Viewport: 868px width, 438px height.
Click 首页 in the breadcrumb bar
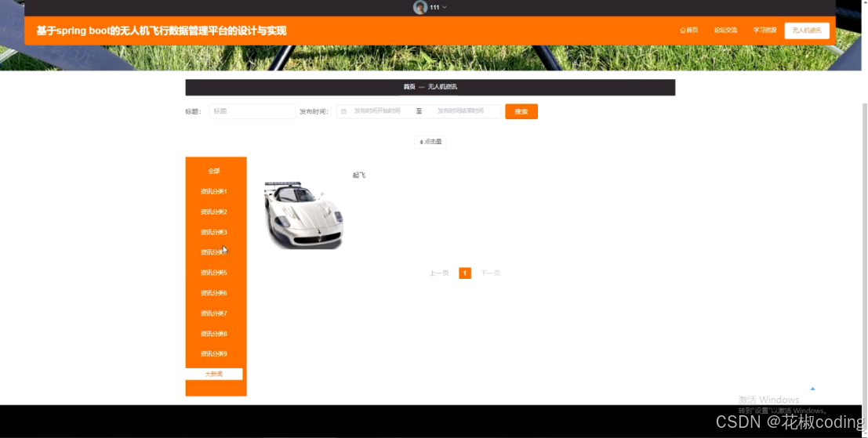[x=409, y=87]
